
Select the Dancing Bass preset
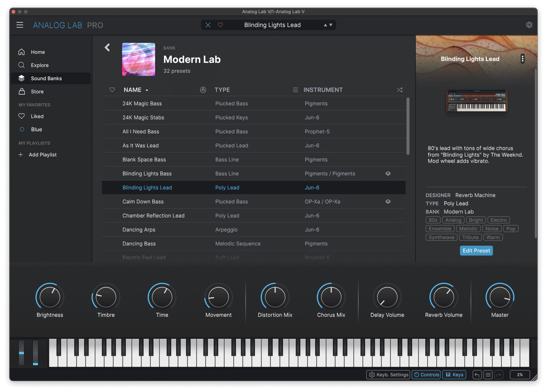(254, 244)
